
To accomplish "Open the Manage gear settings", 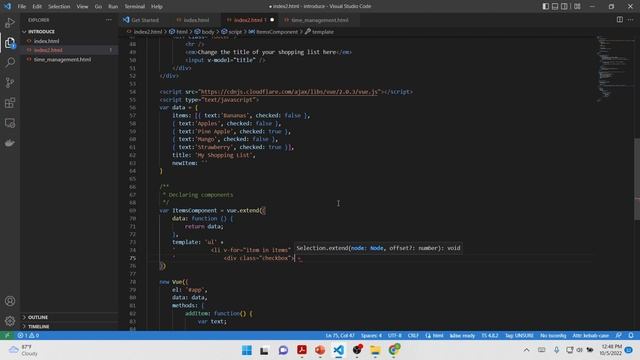I will tap(10, 321).
